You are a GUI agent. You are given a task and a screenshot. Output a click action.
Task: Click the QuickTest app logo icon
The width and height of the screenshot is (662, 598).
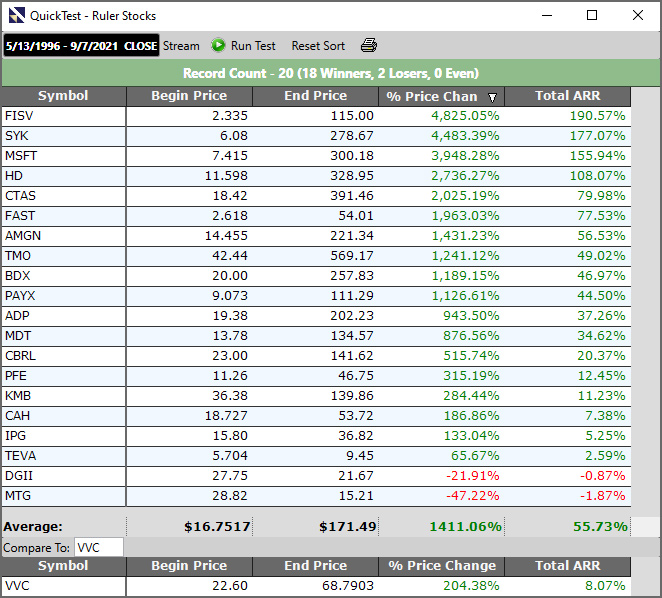click(16, 16)
